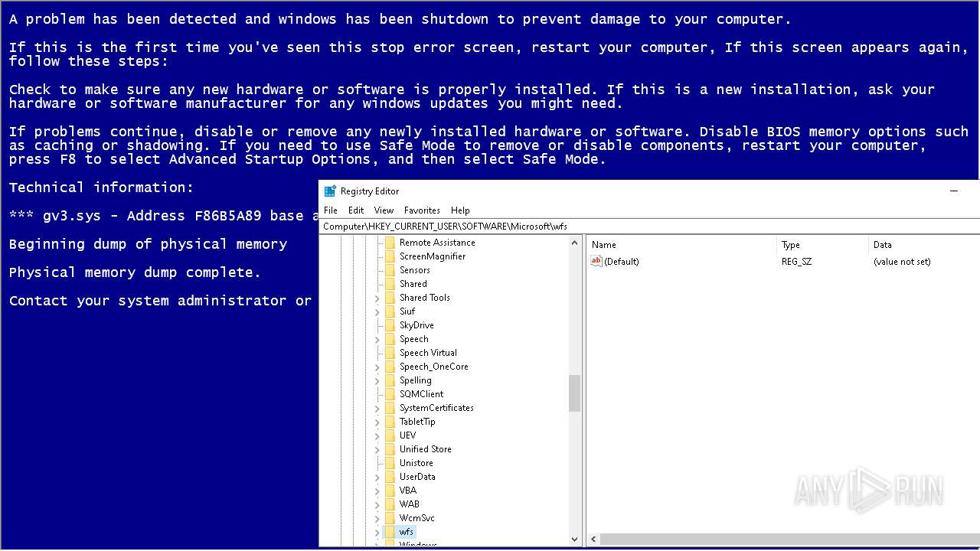
Task: Select the wfs folder icon
Action: [390, 532]
